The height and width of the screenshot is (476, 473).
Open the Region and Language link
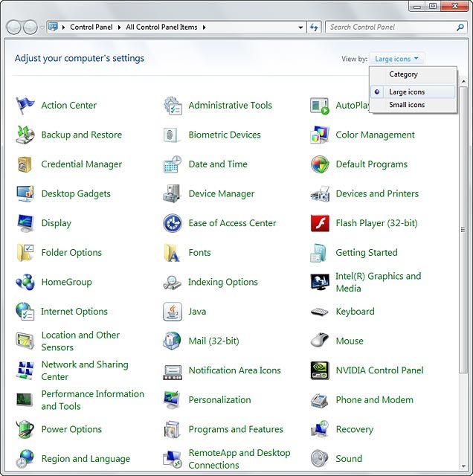pyautogui.click(x=86, y=459)
